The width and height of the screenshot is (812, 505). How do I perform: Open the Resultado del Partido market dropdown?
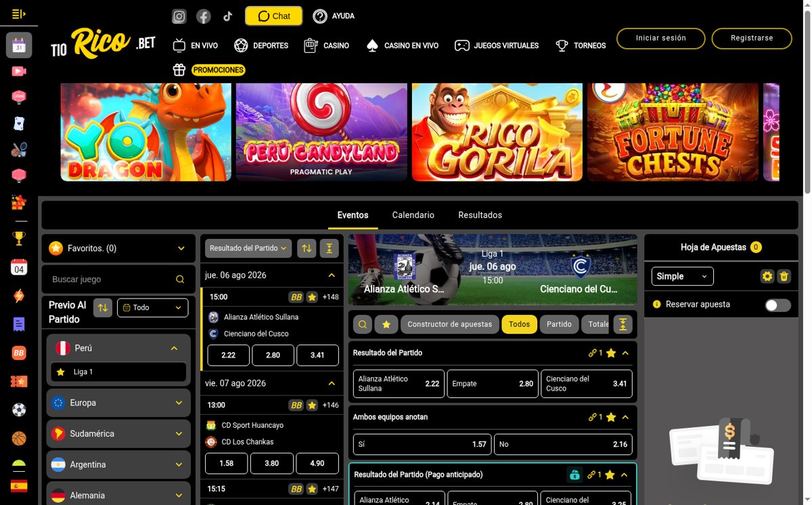(248, 248)
